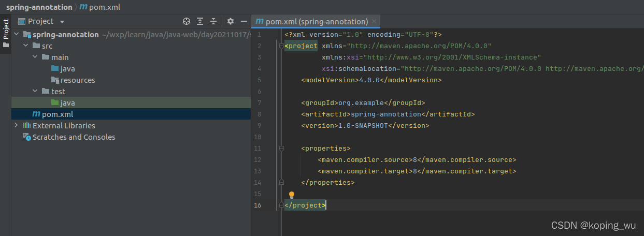Image resolution: width=644 pixels, height=236 pixels.
Task: Select Scratches and Consoles in tree
Action: (74, 137)
